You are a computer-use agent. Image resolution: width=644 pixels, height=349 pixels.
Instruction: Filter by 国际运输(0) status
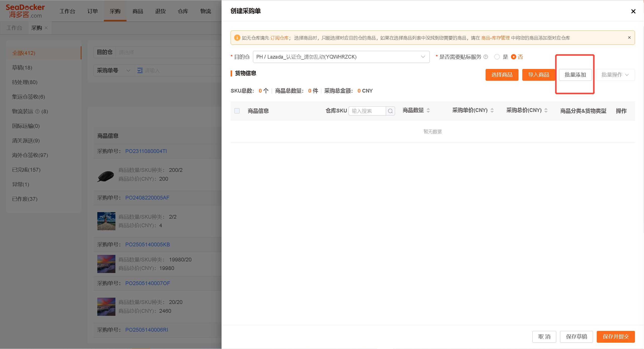click(x=44, y=126)
